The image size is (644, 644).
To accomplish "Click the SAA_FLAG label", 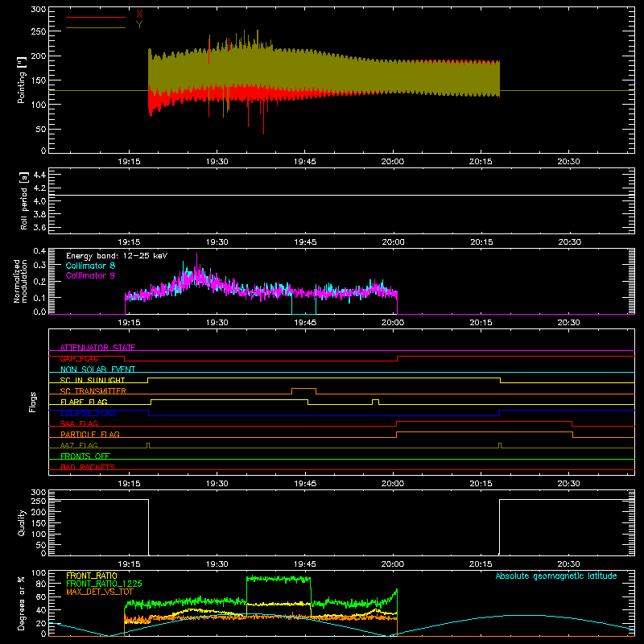I will 79,423.
